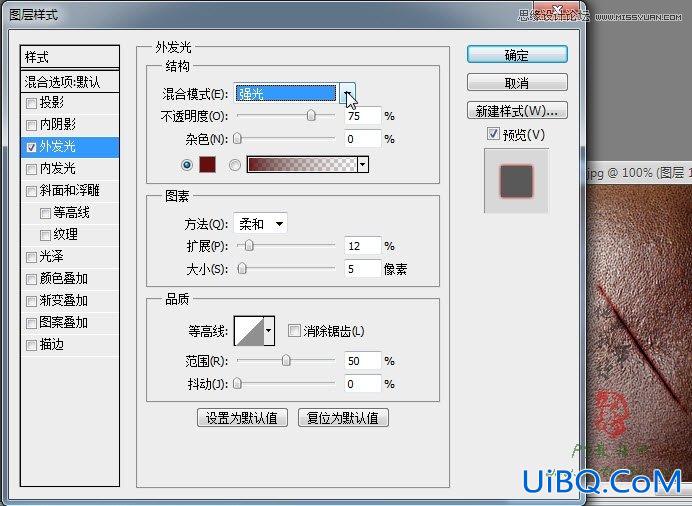Viewport: 692px width, 506px height.
Task: Click the document tab behind the dialog
Action: [x=639, y=173]
